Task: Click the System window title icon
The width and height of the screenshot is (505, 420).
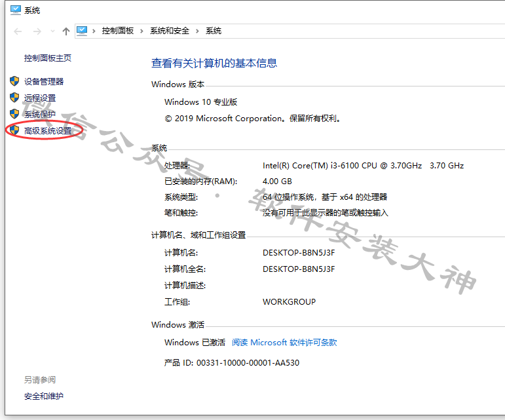Action: click(16, 10)
